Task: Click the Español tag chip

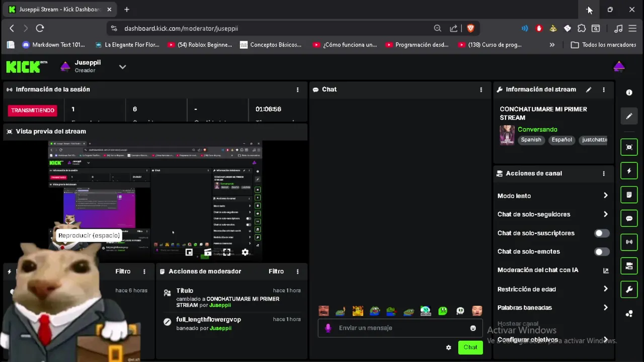Action: coord(561,140)
